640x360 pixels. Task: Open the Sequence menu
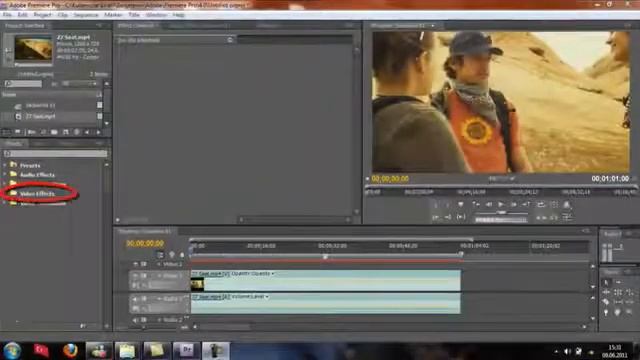coord(86,15)
